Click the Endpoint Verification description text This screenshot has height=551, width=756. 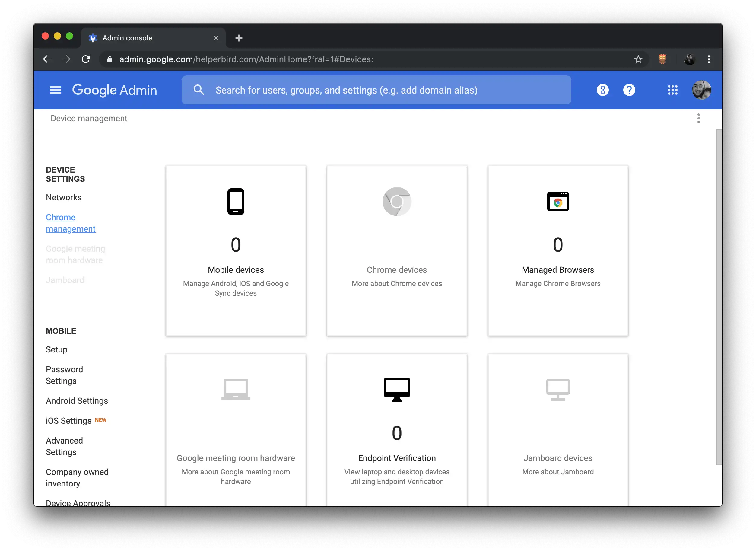click(x=396, y=477)
